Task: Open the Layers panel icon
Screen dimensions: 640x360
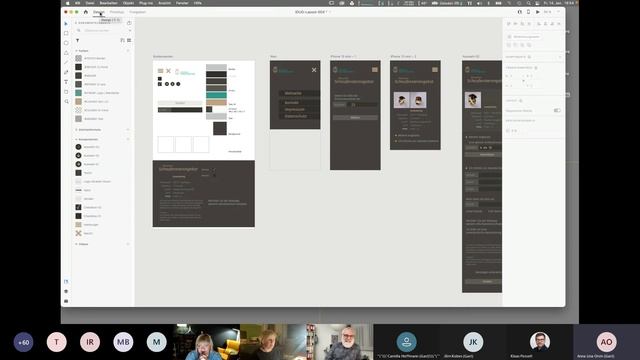Action: [x=66, y=291]
